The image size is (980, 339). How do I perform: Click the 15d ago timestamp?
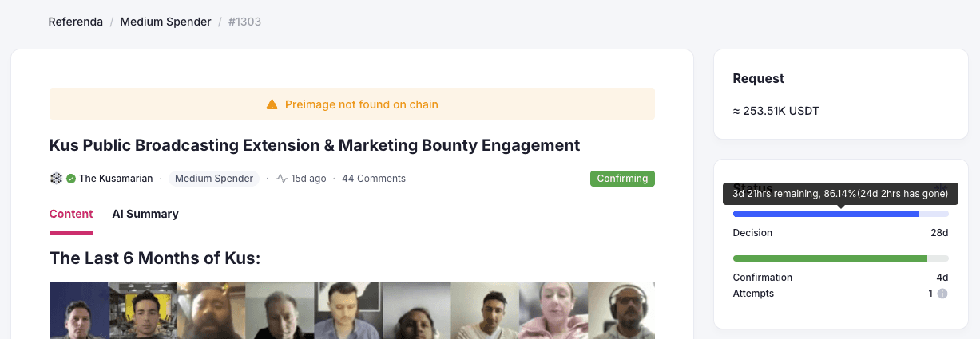[307, 179]
